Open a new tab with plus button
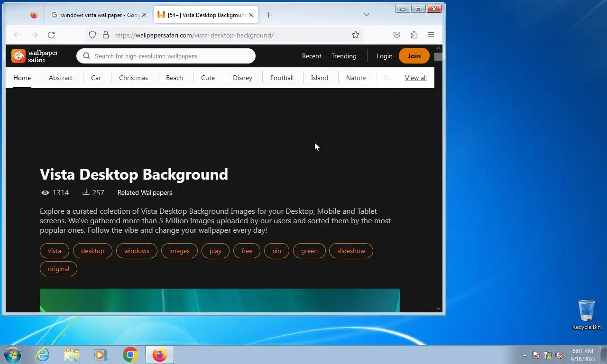607x364 pixels. click(x=268, y=15)
